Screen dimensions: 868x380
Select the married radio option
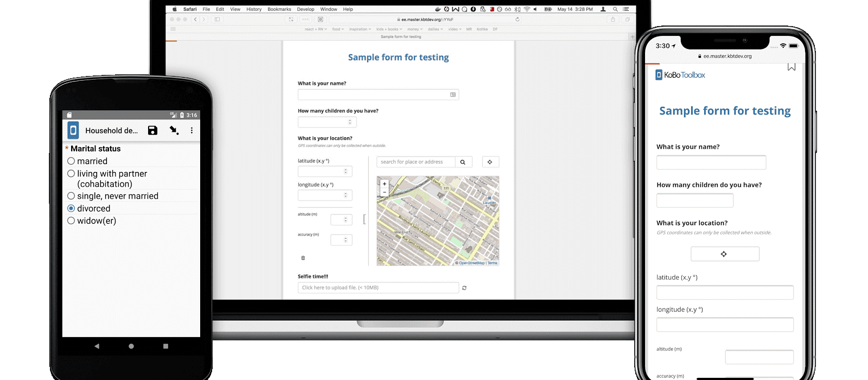point(71,161)
